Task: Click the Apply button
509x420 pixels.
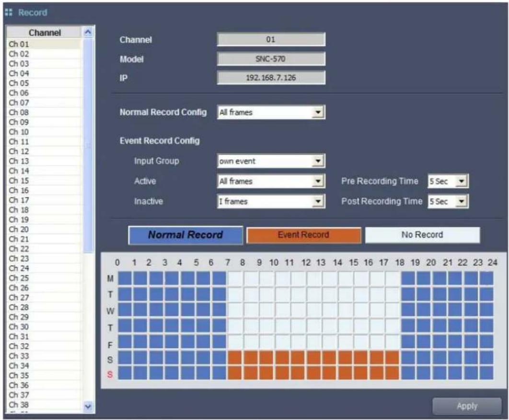Action: point(467,406)
